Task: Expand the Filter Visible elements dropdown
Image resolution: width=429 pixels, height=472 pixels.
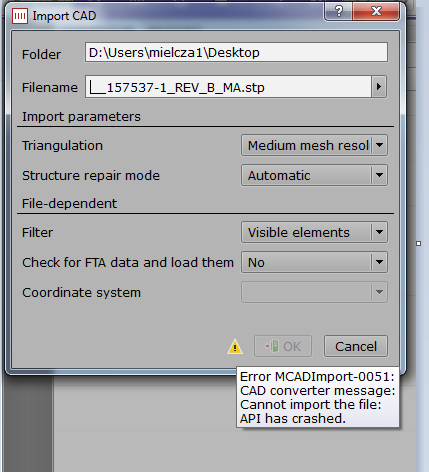Action: (x=314, y=232)
